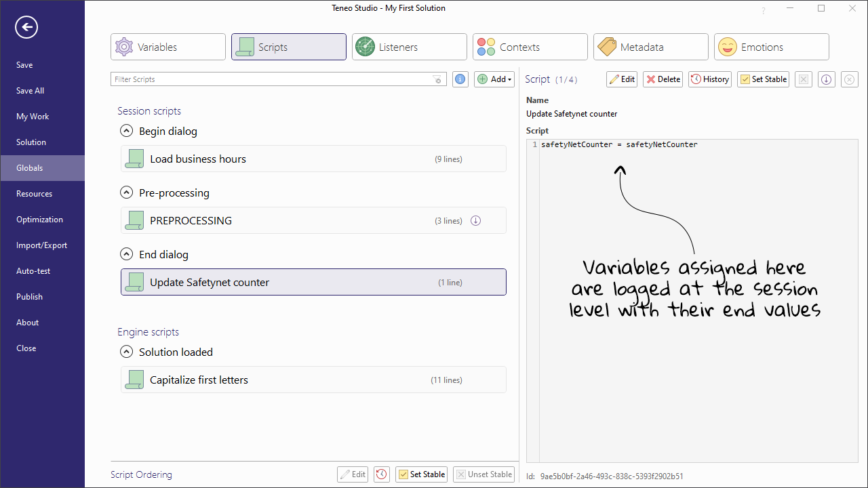Click the History button for the script
Image resolution: width=868 pixels, height=488 pixels.
pyautogui.click(x=709, y=79)
